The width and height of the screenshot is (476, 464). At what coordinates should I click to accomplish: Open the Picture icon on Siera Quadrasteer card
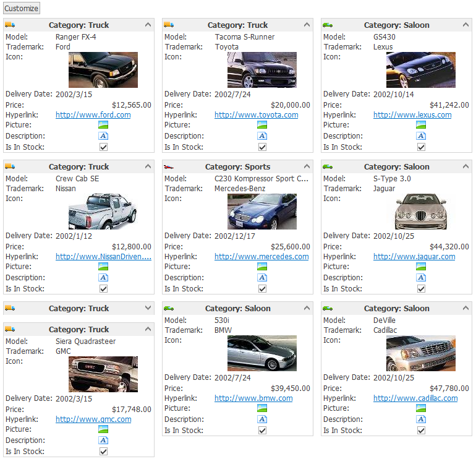103,429
